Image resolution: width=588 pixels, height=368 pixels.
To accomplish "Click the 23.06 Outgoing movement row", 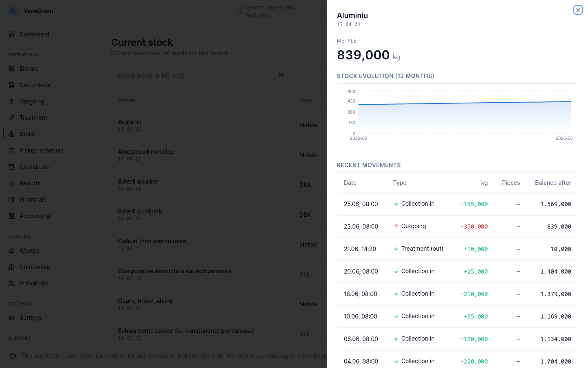I will (x=457, y=227).
